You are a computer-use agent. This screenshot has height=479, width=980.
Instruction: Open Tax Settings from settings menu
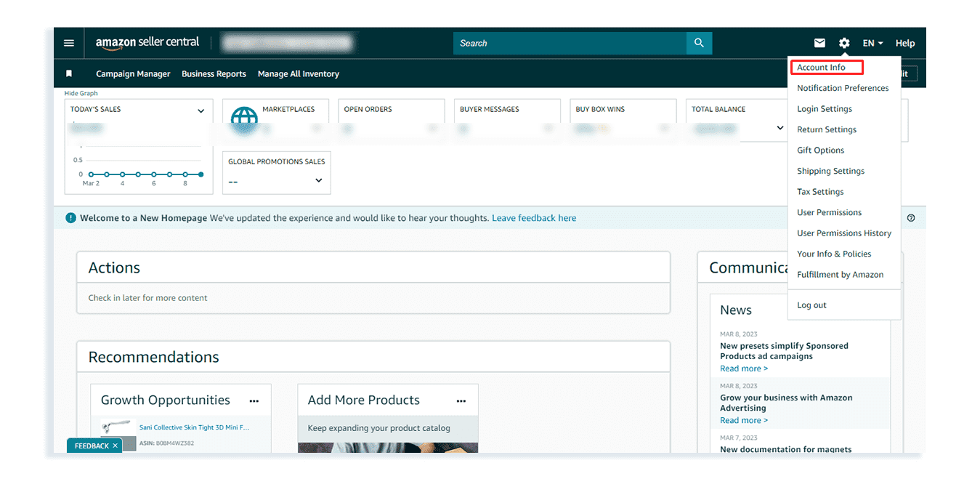click(820, 191)
